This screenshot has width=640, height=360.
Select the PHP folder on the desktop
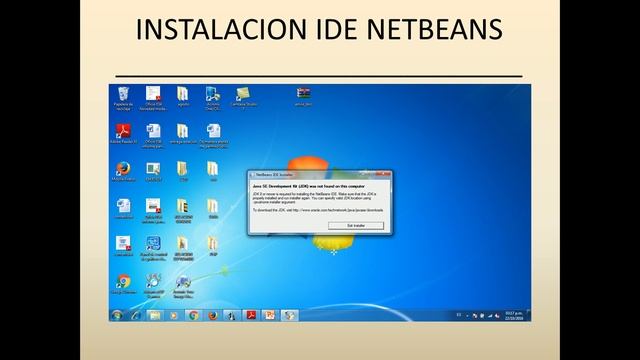tap(213, 246)
